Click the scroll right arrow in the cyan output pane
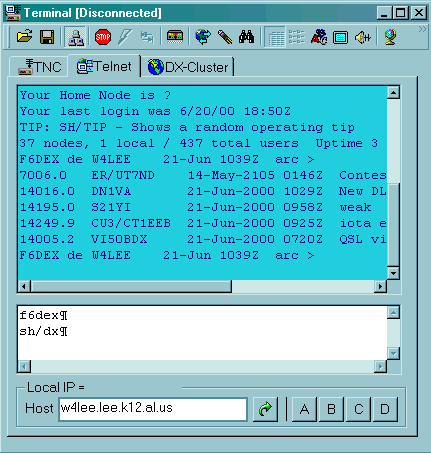This screenshot has height=453, width=431. pos(380,286)
